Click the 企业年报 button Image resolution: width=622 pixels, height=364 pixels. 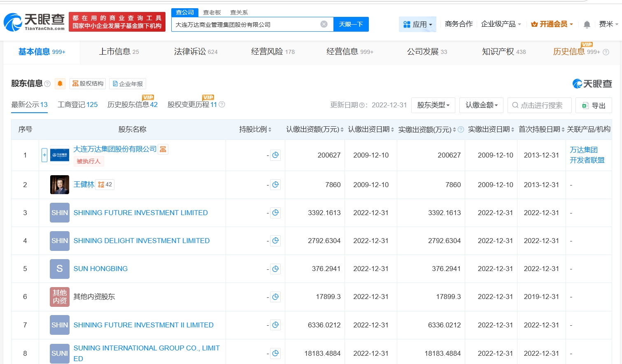[128, 84]
